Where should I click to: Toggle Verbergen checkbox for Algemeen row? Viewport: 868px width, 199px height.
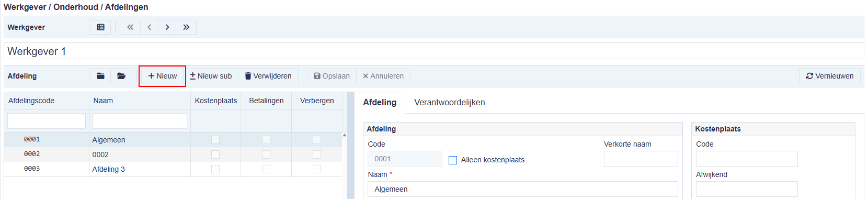pyautogui.click(x=317, y=140)
